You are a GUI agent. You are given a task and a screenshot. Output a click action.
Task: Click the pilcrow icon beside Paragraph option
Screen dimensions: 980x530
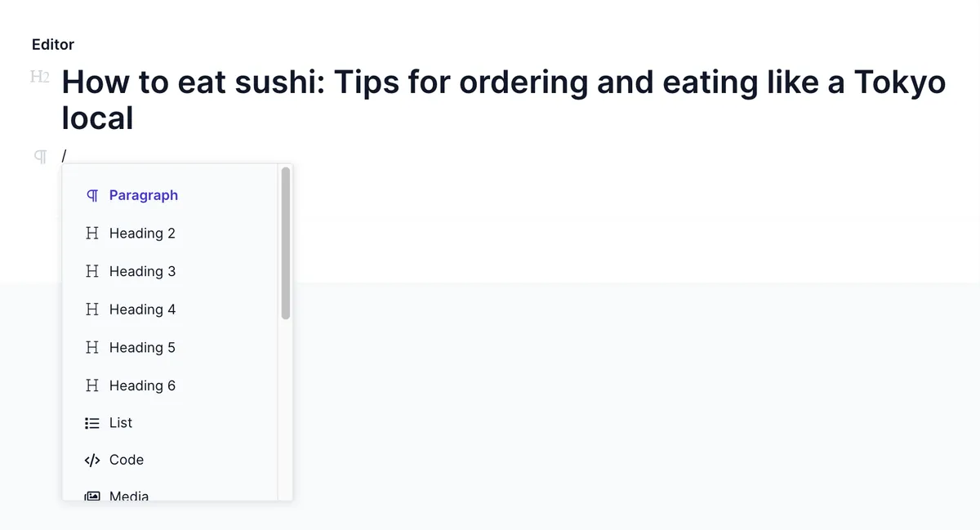[x=92, y=195]
